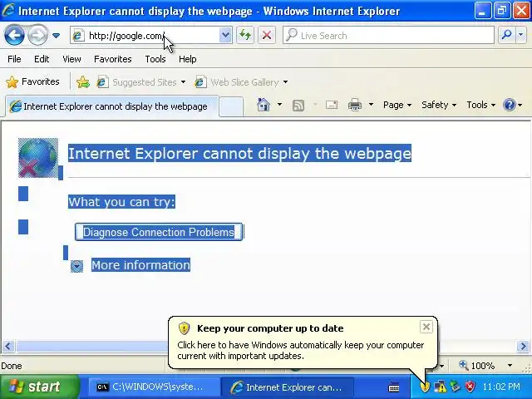
Task: Open the Tools command bar menu
Action: (480, 105)
